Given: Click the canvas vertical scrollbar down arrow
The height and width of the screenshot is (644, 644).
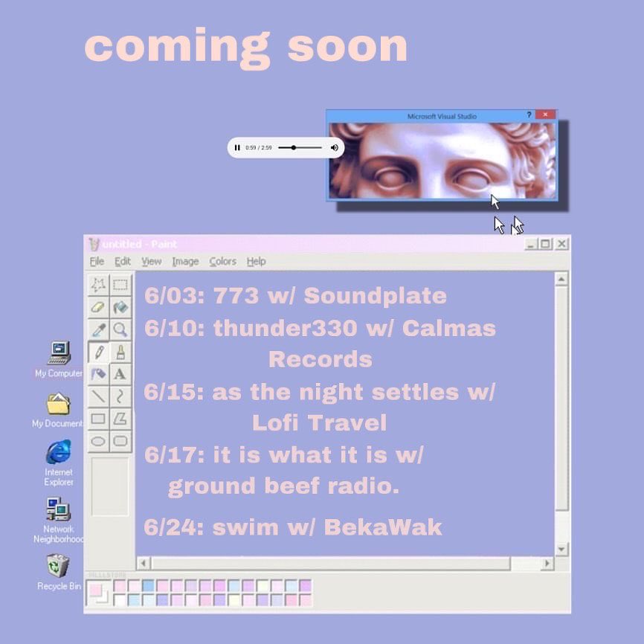Looking at the screenshot, I should (x=563, y=550).
